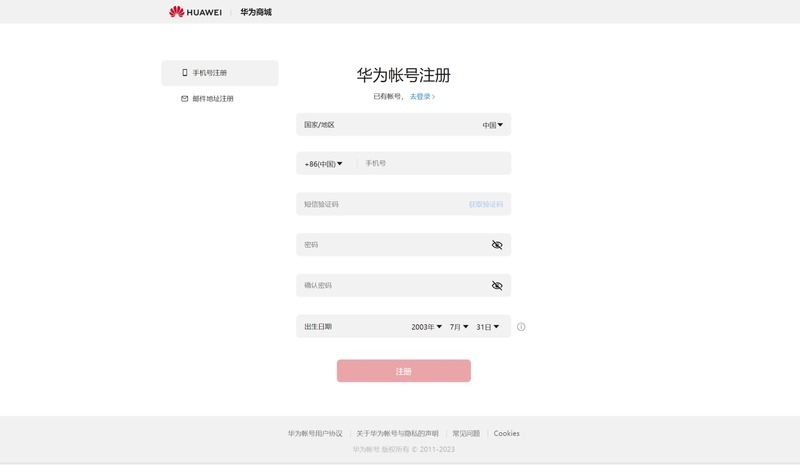The image size is (800, 465).
Task: Open 关于华为帐号与隐私的声明 footer link
Action: point(397,433)
